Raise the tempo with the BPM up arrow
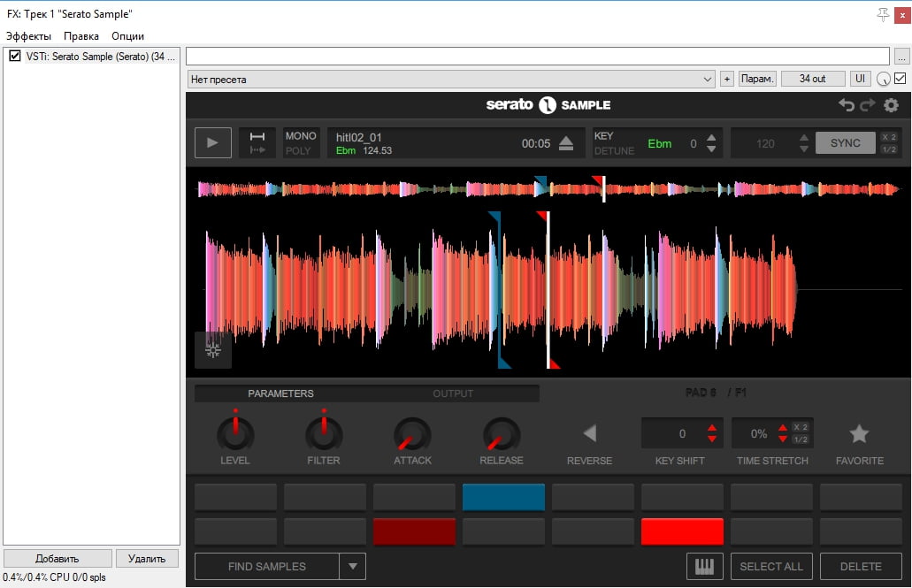This screenshot has width=912, height=588. click(804, 138)
